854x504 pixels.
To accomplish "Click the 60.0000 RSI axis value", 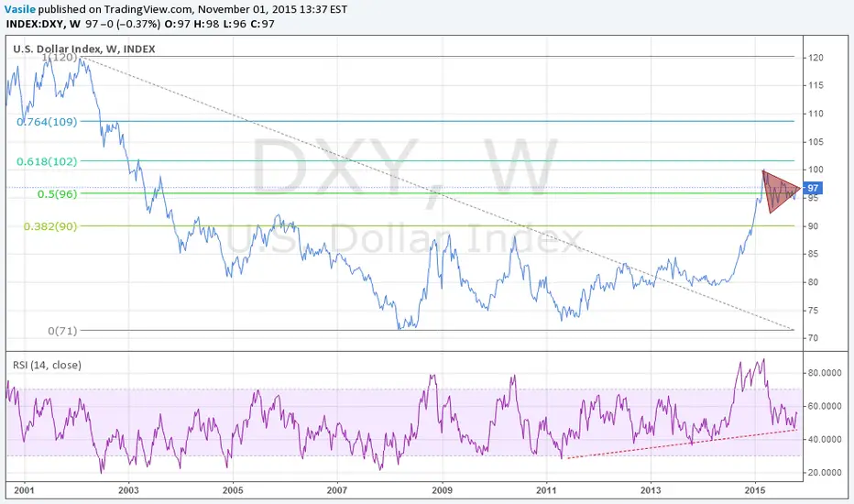I will (823, 406).
